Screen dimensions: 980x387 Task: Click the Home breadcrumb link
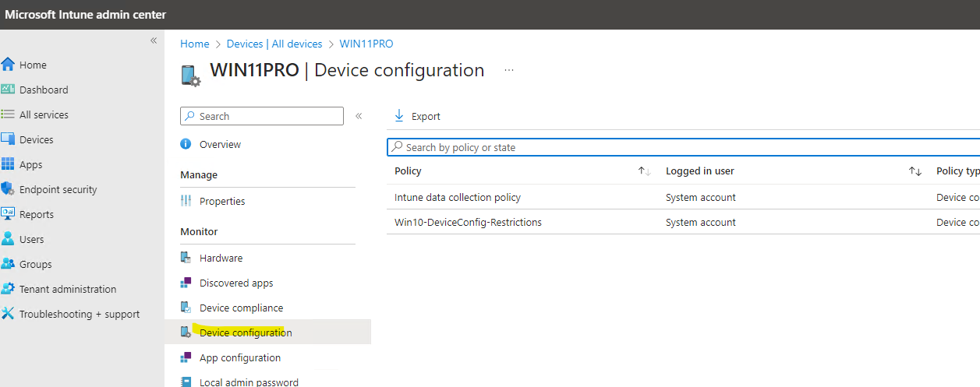coord(195,44)
